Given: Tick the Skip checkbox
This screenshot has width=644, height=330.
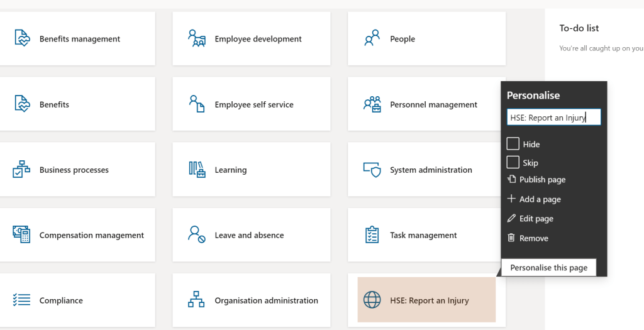Looking at the screenshot, I should click(513, 162).
